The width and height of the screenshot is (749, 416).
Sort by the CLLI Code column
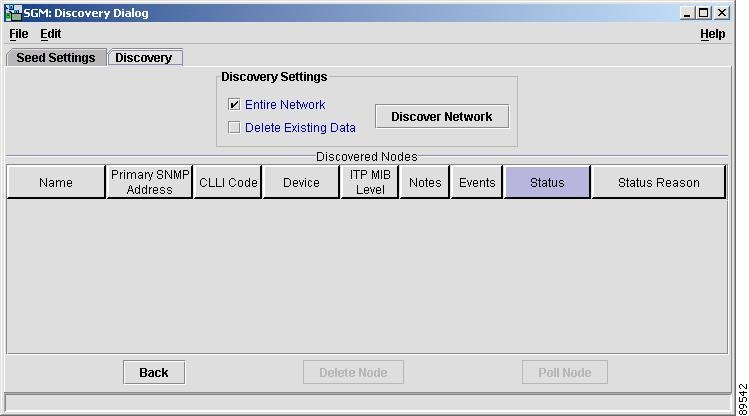coord(228,182)
